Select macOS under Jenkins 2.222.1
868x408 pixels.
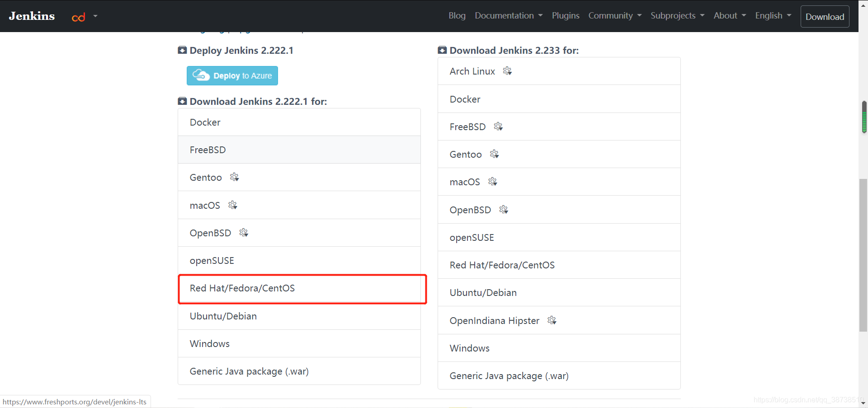point(299,205)
